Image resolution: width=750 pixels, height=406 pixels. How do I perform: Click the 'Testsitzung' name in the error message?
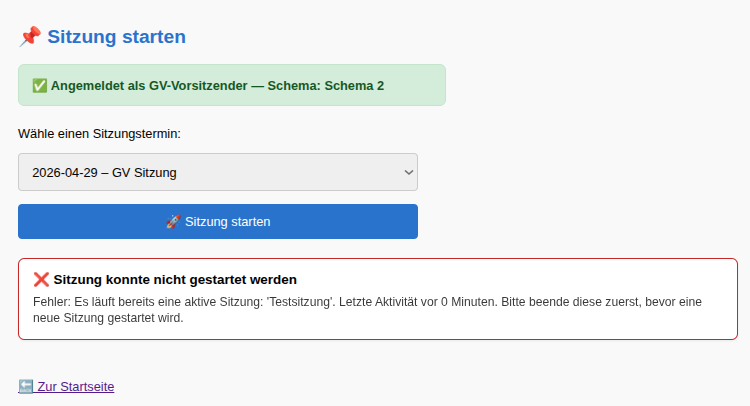click(300, 301)
